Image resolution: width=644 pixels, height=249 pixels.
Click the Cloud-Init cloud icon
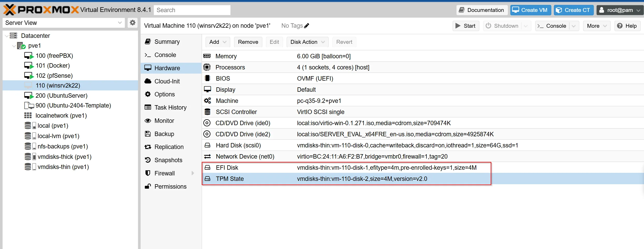(148, 81)
